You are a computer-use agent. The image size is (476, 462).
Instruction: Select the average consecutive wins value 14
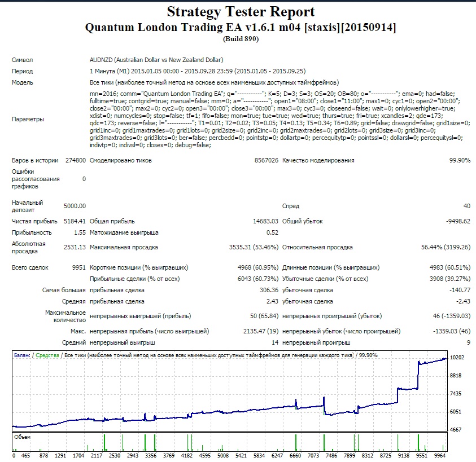275,342
